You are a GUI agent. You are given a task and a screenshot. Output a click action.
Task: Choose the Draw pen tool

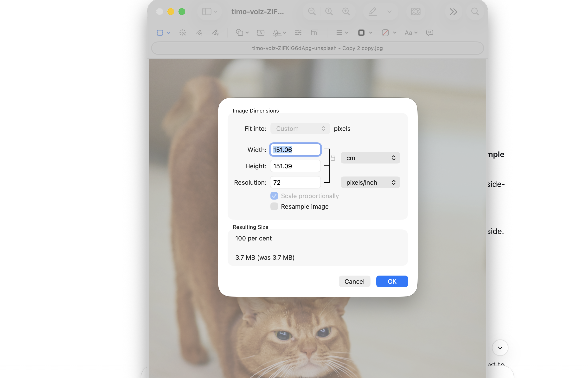(x=216, y=33)
